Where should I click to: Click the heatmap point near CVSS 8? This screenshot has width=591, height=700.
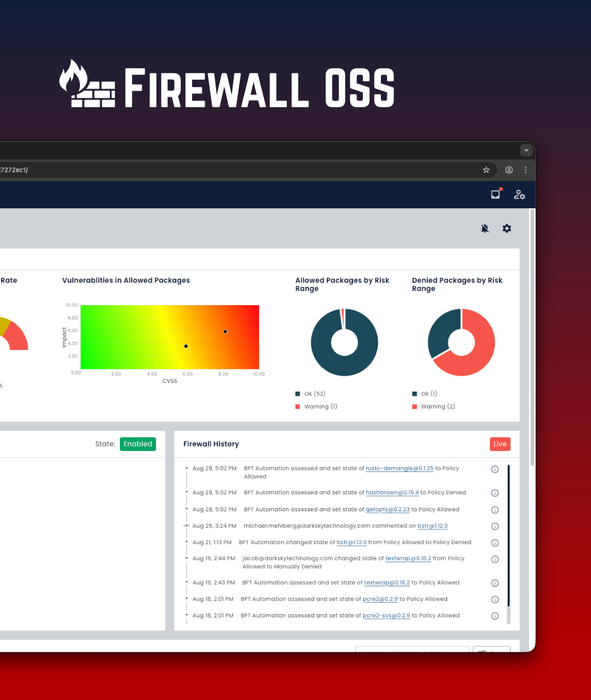225,331
